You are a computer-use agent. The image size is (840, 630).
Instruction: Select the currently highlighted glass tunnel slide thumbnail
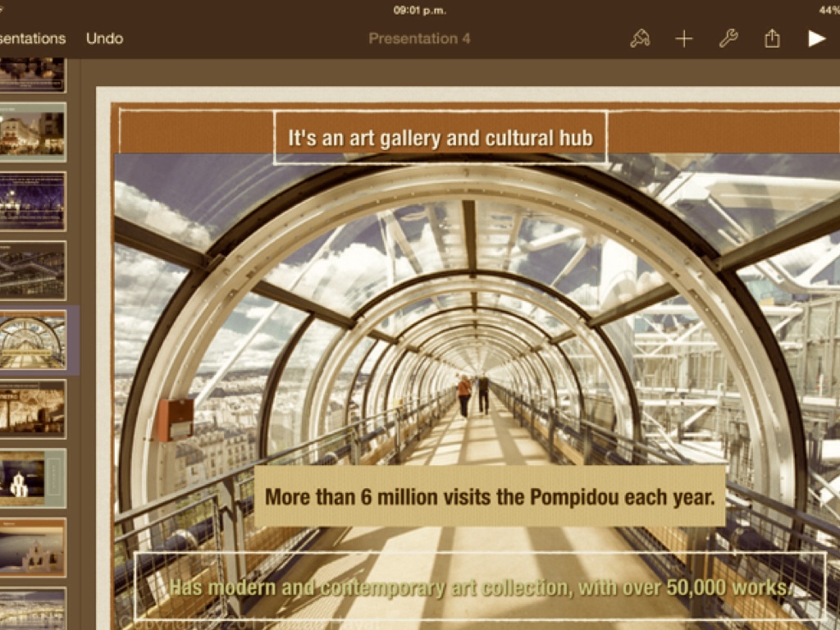[x=33, y=340]
